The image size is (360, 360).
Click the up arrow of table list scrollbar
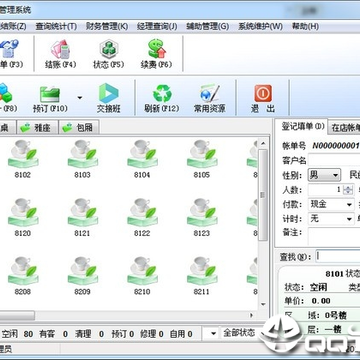263,144
